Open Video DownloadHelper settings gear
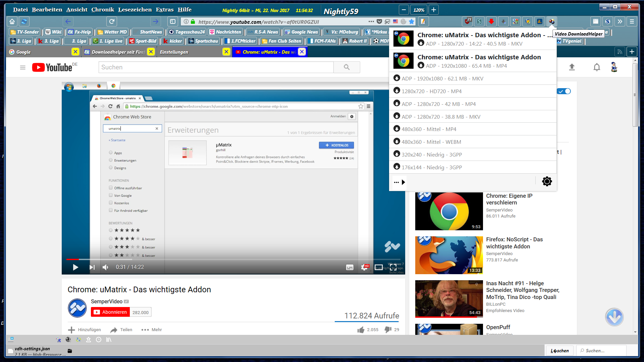 tap(547, 182)
